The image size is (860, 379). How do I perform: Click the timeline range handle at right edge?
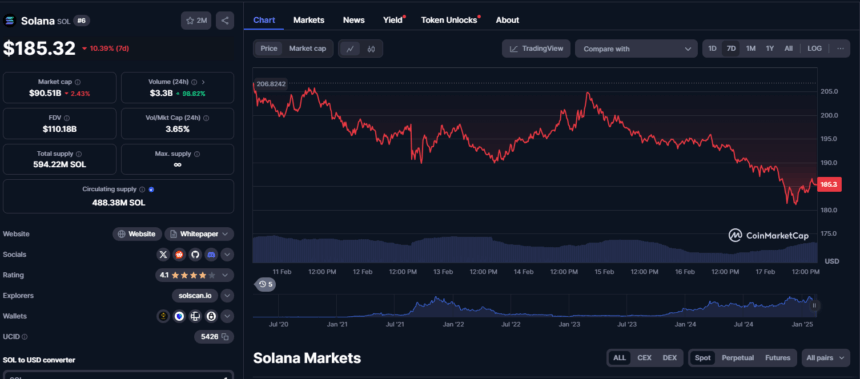click(814, 306)
